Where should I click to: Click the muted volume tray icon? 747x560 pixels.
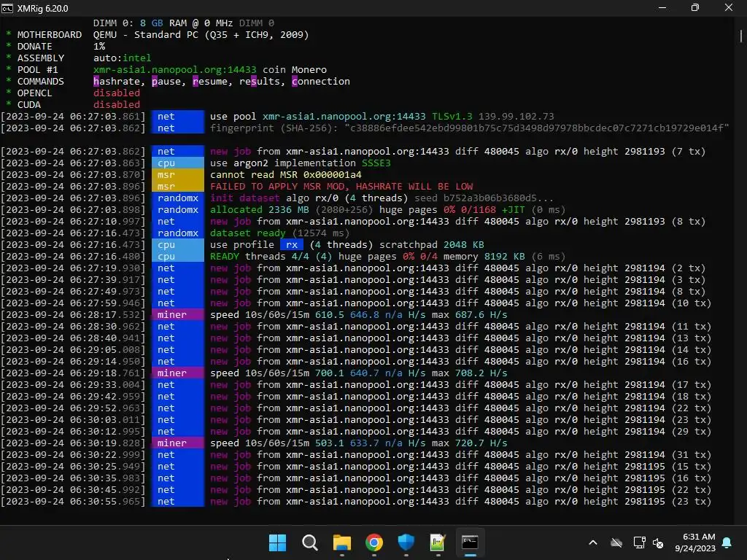[x=658, y=542]
